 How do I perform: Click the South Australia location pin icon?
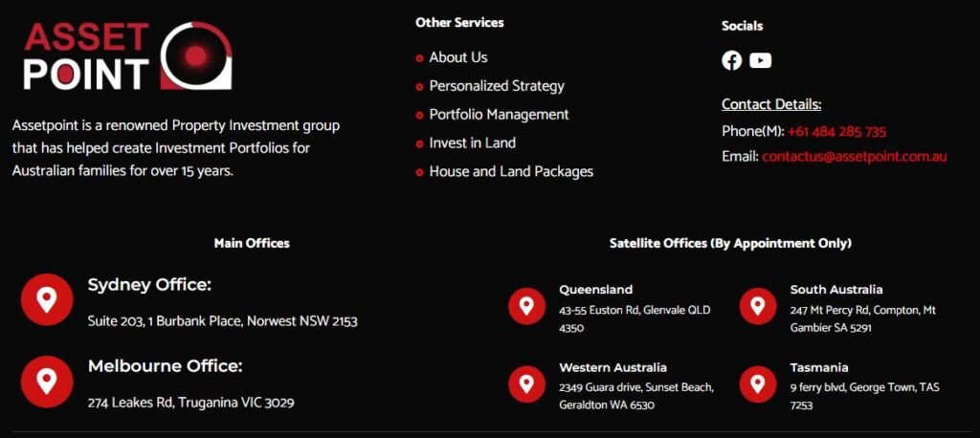click(758, 306)
